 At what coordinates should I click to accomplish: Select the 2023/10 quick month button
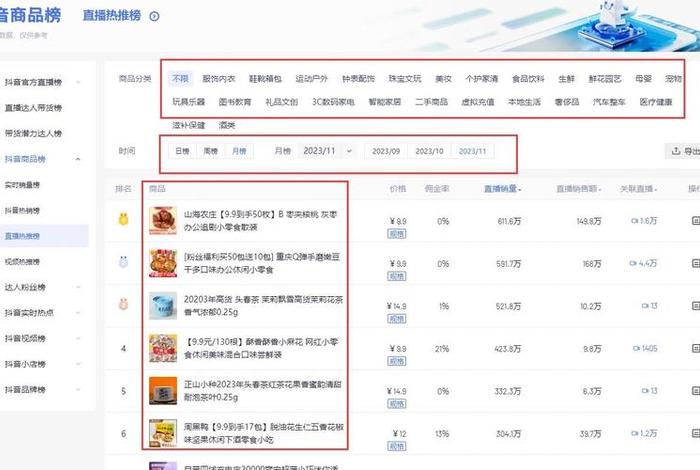tap(429, 151)
